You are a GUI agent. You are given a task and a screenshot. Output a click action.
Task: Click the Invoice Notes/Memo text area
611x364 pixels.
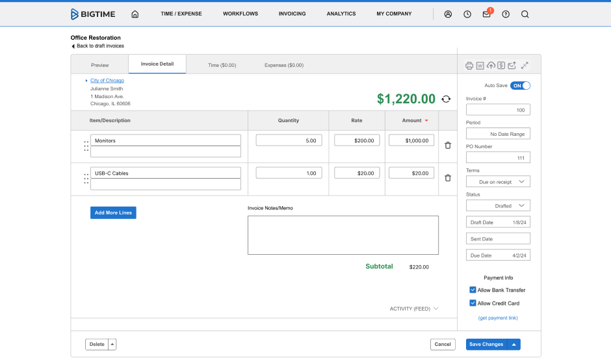click(343, 235)
